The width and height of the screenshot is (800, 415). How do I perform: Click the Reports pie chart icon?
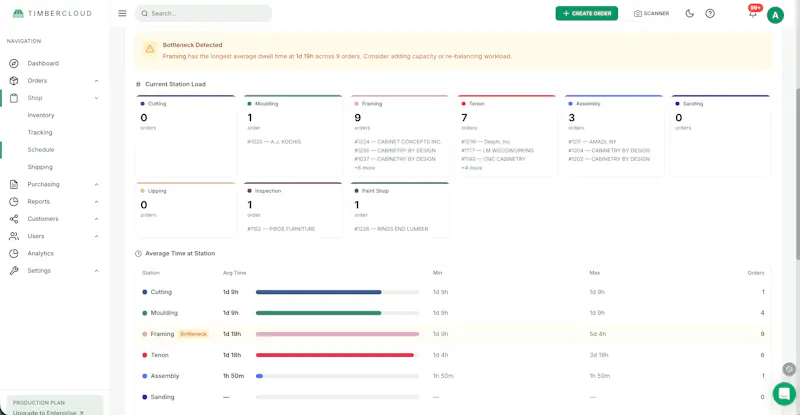pos(14,202)
